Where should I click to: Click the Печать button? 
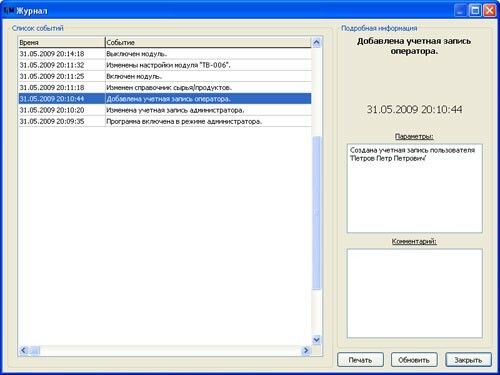(x=360, y=360)
